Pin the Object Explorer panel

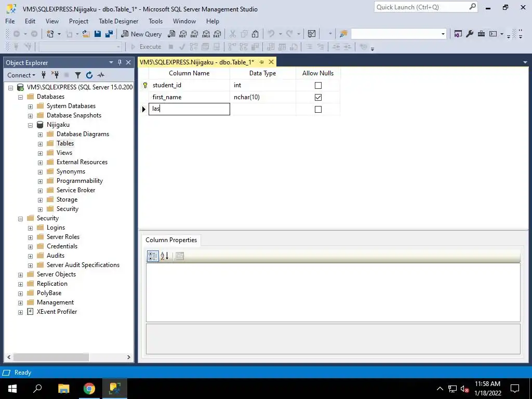click(x=119, y=62)
